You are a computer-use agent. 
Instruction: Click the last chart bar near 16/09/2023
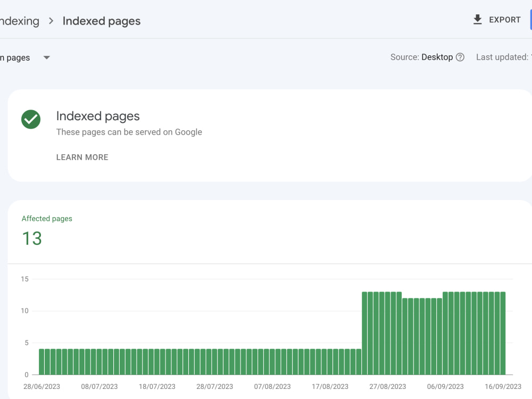(x=503, y=333)
